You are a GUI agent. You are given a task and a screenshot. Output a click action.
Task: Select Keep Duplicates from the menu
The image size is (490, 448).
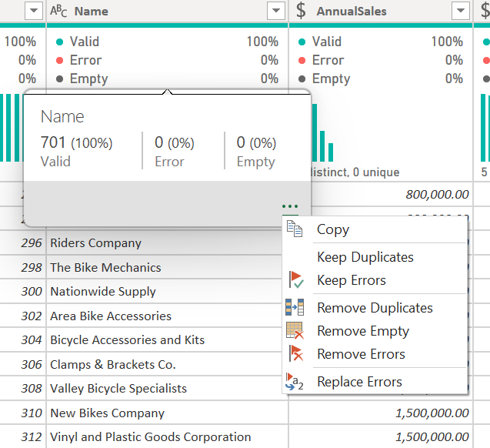(365, 257)
